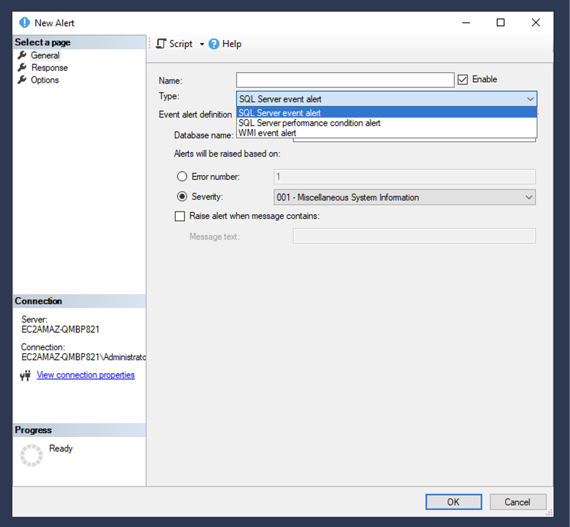Click inside the Name text field
570x527 pixels.
point(345,80)
